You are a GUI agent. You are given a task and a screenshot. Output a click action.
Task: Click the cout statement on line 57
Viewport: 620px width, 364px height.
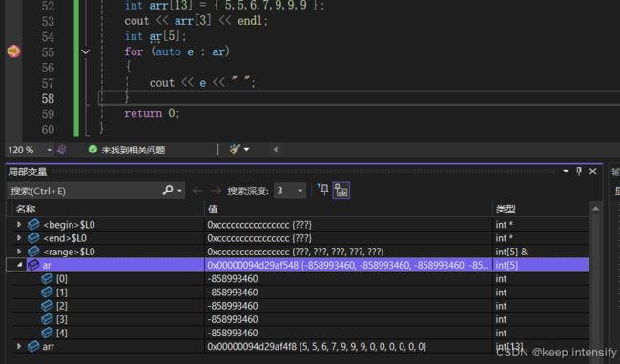point(202,83)
